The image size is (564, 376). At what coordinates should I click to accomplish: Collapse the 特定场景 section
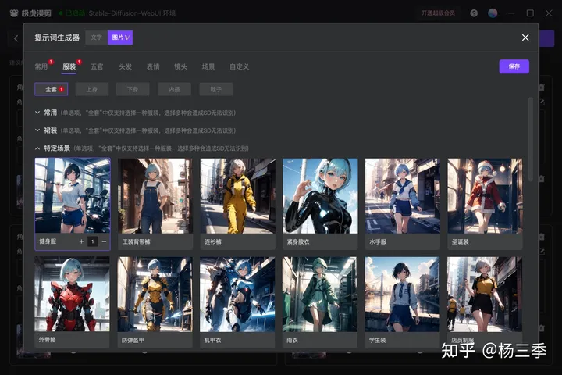pyautogui.click(x=37, y=148)
